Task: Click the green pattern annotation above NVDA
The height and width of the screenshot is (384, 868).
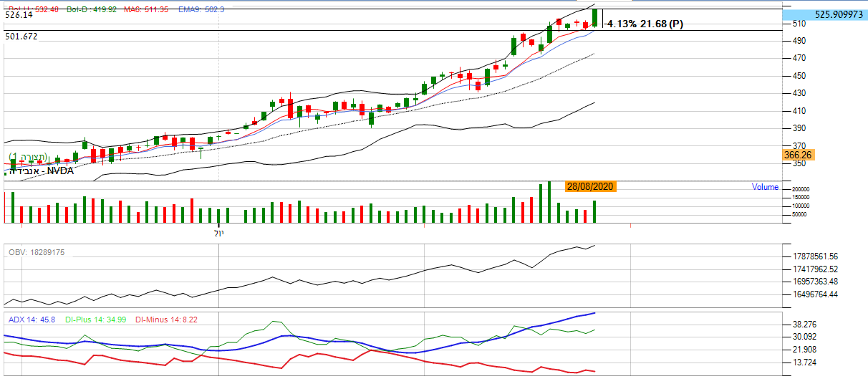Action: click(x=29, y=156)
